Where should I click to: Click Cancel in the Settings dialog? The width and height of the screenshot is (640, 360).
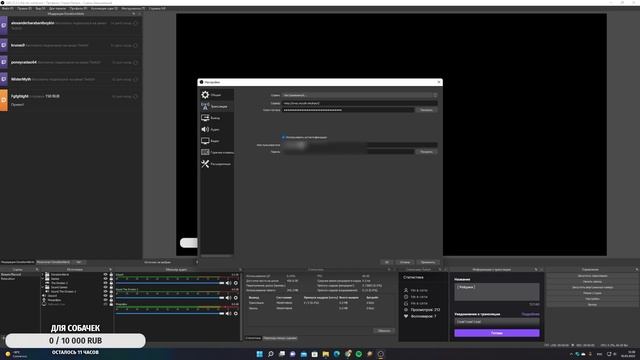[x=404, y=262]
